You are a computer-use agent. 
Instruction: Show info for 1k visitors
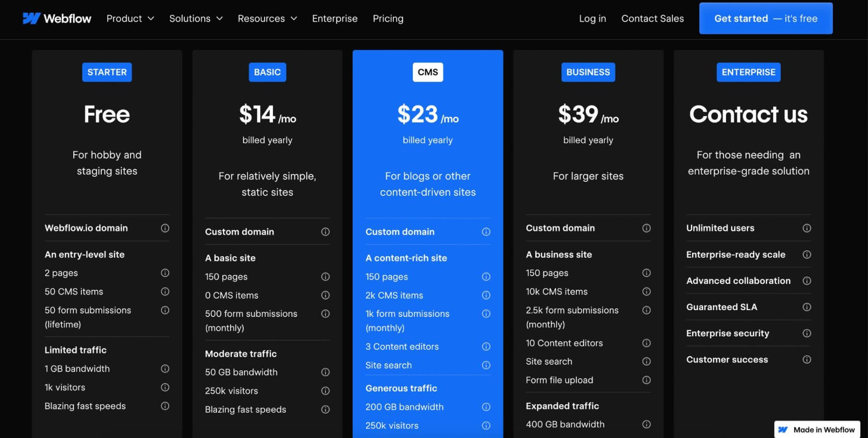165,387
